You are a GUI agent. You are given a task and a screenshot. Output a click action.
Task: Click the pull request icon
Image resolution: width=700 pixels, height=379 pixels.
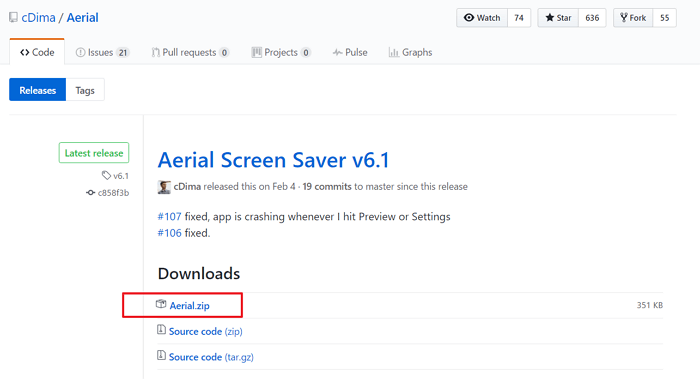(x=155, y=53)
